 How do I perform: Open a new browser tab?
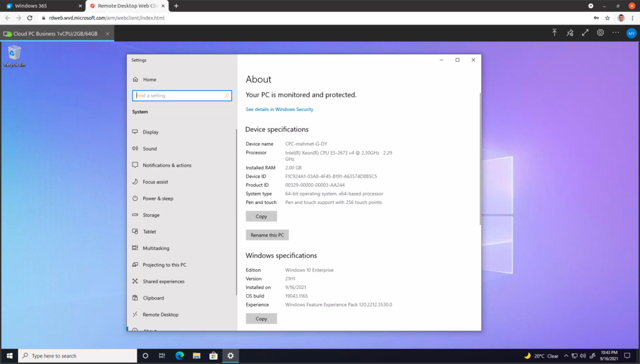coord(176,6)
